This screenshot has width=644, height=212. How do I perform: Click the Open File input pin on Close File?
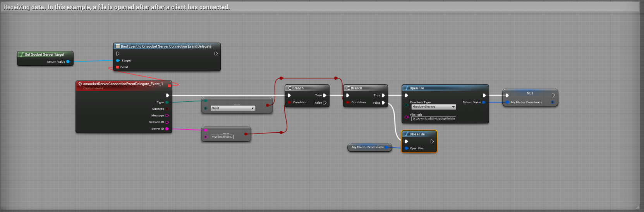coord(406,149)
